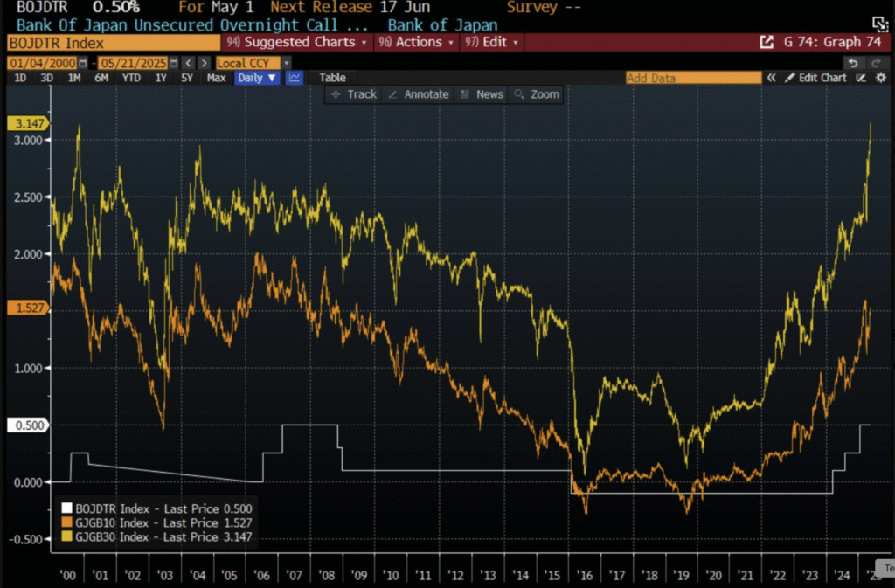Screen dimensions: 895x588
Task: Click the Zoom magnifier icon
Action: coord(519,94)
